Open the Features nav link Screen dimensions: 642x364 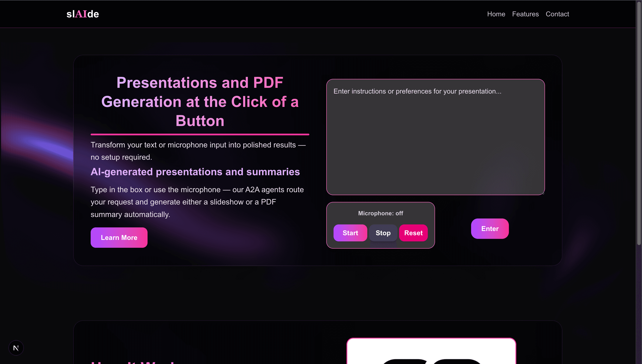click(x=525, y=14)
